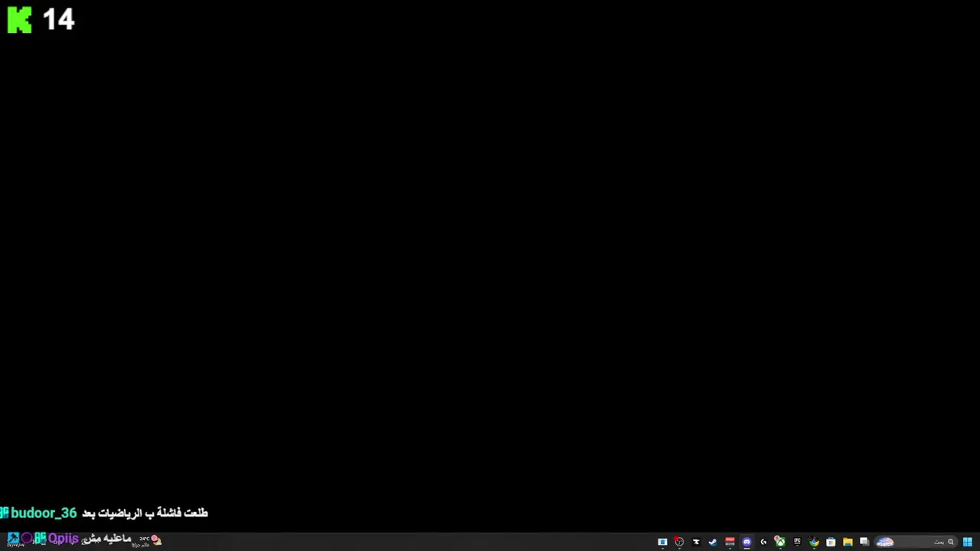Click the taskbar search box

pos(915,542)
